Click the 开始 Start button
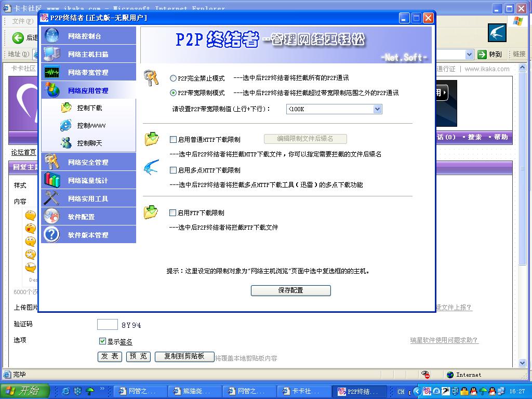This screenshot has width=532, height=399. click(x=25, y=391)
